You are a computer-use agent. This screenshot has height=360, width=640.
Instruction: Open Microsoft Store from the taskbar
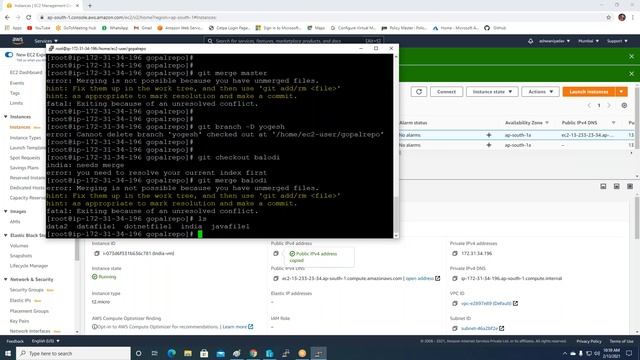204,353
